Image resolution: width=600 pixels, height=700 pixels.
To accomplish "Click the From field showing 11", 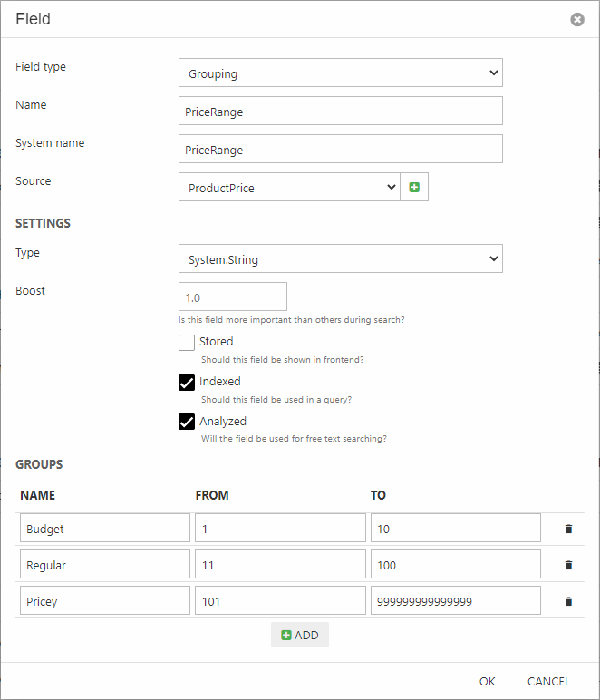I will 280,565.
